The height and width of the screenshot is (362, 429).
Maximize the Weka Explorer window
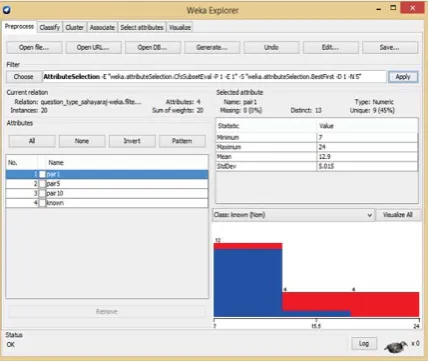[393, 8]
